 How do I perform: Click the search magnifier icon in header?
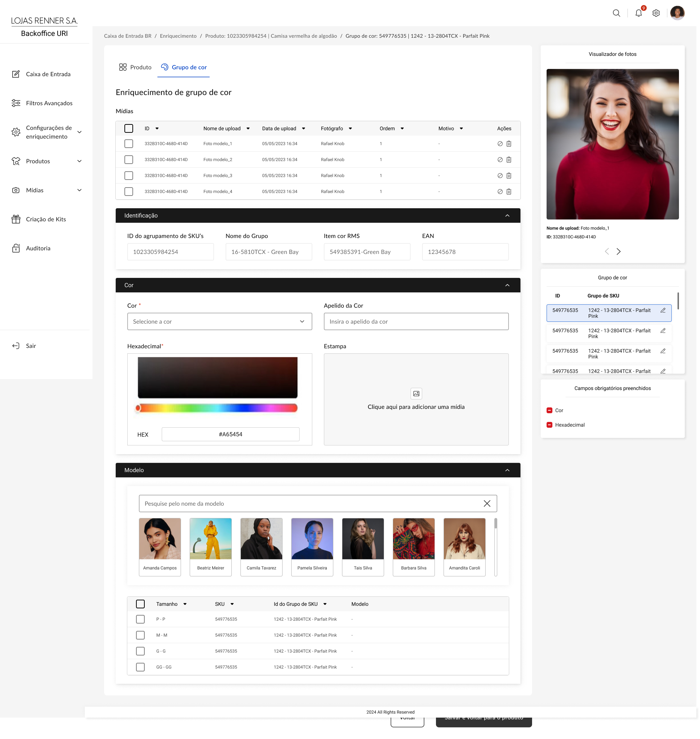point(617,13)
